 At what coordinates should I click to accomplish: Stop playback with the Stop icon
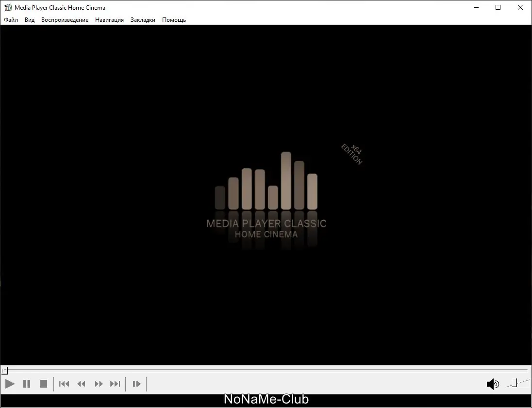pos(43,384)
